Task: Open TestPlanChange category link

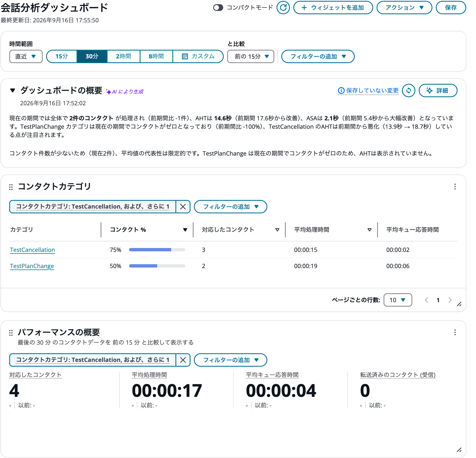Action: (x=32, y=266)
